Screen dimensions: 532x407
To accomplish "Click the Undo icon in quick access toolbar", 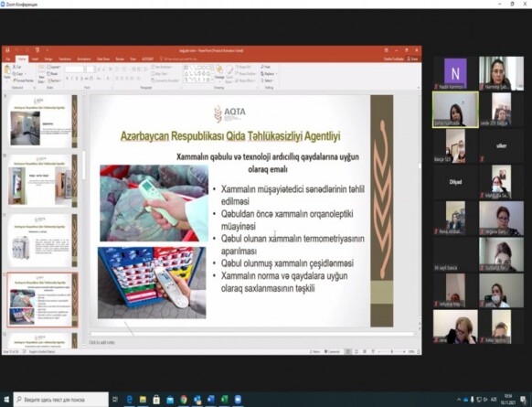I will pyautogui.click(x=17, y=50).
